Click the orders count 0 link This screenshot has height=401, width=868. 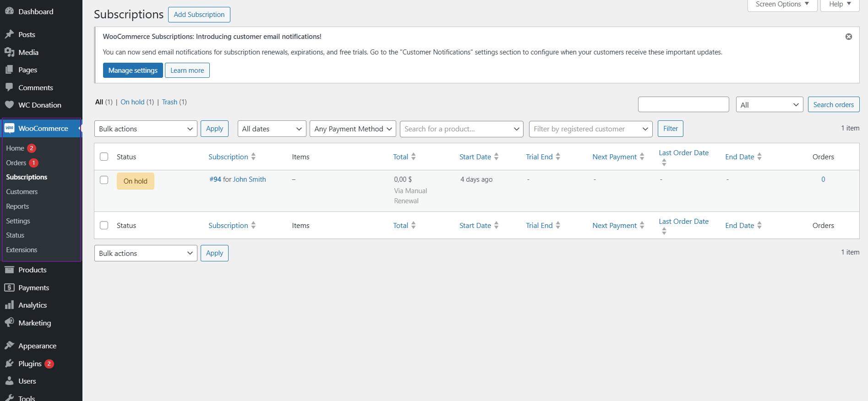point(823,179)
